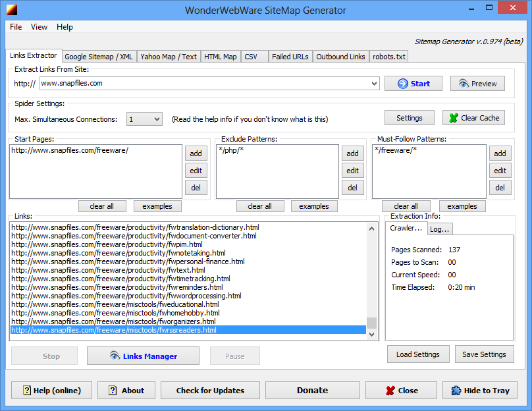Switch to robots.txt tab
The width and height of the screenshot is (532, 411).
[389, 57]
